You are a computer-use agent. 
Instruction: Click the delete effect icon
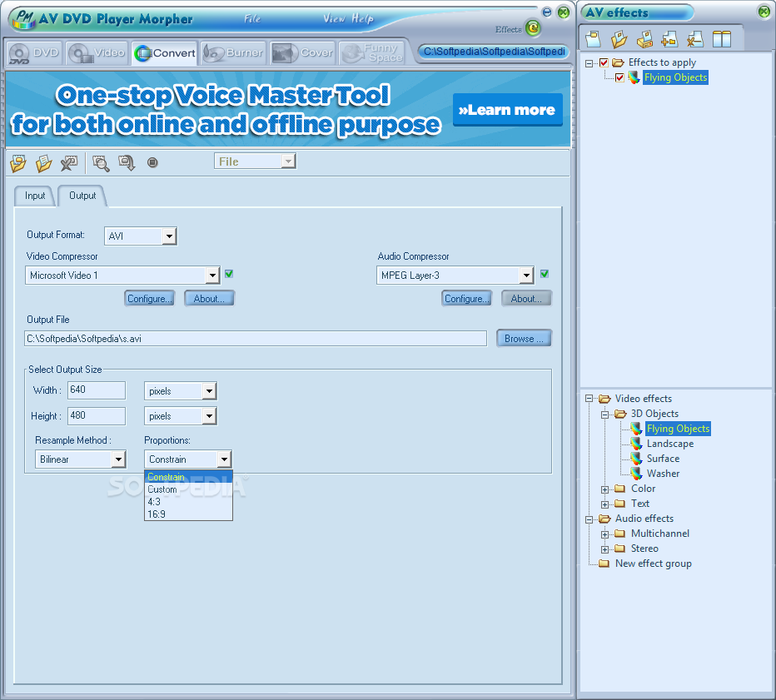(695, 38)
